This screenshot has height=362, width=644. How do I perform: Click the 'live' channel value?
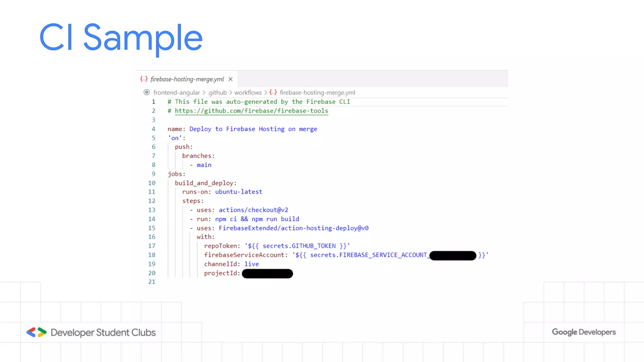(252, 264)
